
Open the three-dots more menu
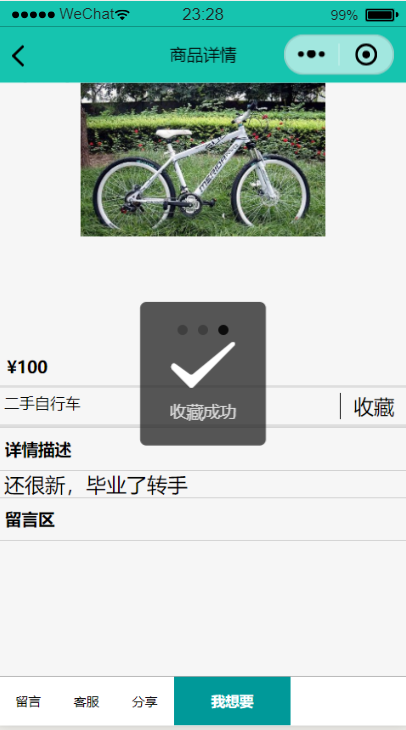tap(311, 54)
